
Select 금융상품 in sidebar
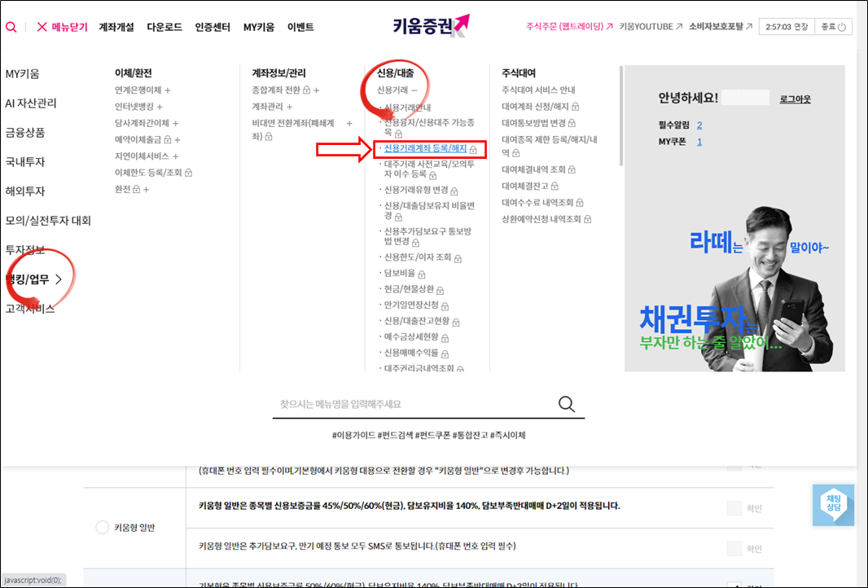click(25, 132)
